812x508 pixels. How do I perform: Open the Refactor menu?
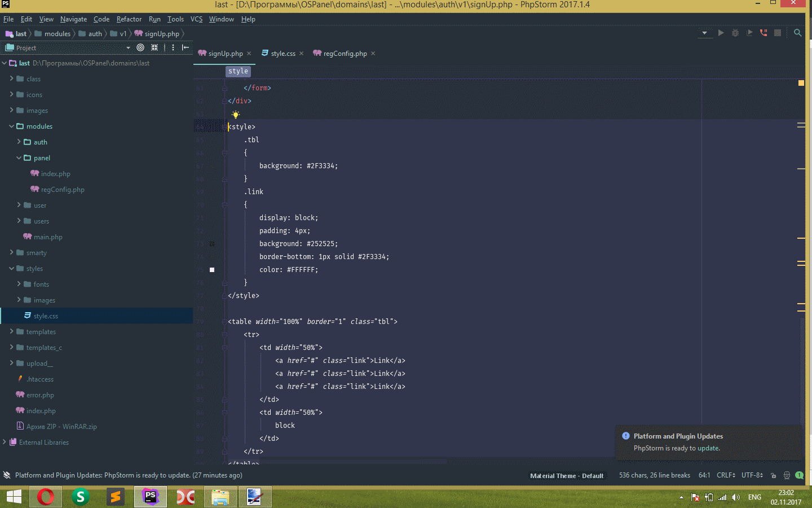point(129,19)
